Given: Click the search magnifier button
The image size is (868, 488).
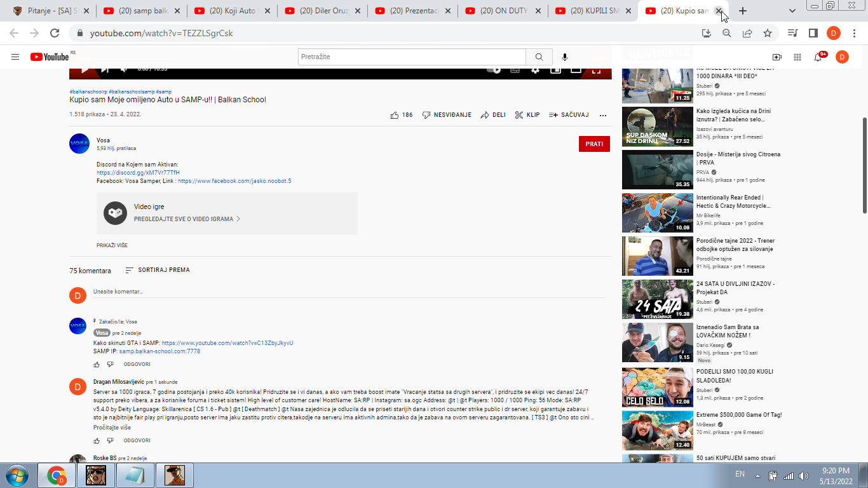Looking at the screenshot, I should 539,57.
